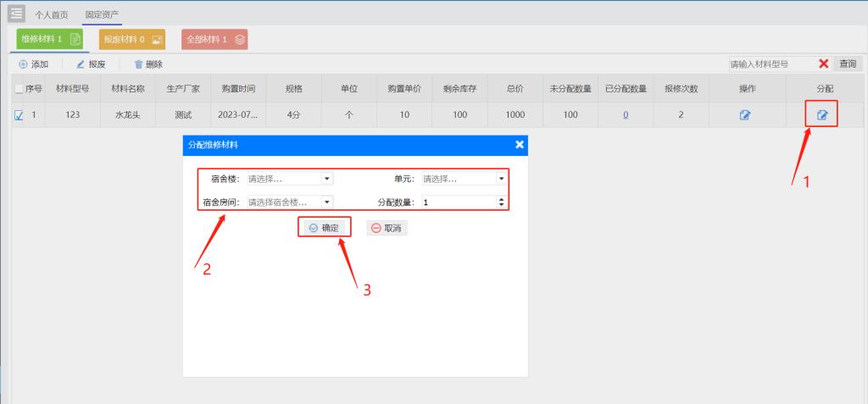Click the 分配 edit icon in the row

[821, 115]
